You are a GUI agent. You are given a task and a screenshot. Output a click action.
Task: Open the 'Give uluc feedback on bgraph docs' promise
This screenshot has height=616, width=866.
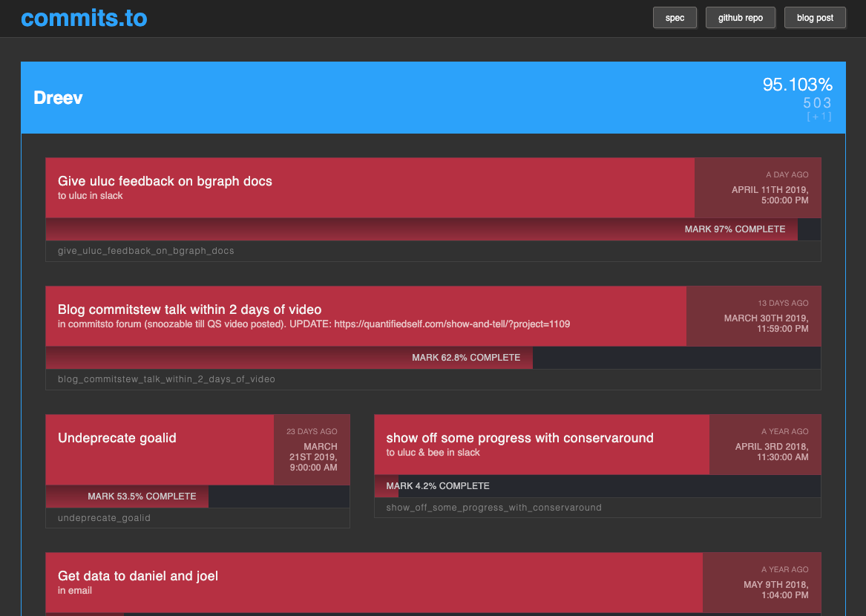165,181
